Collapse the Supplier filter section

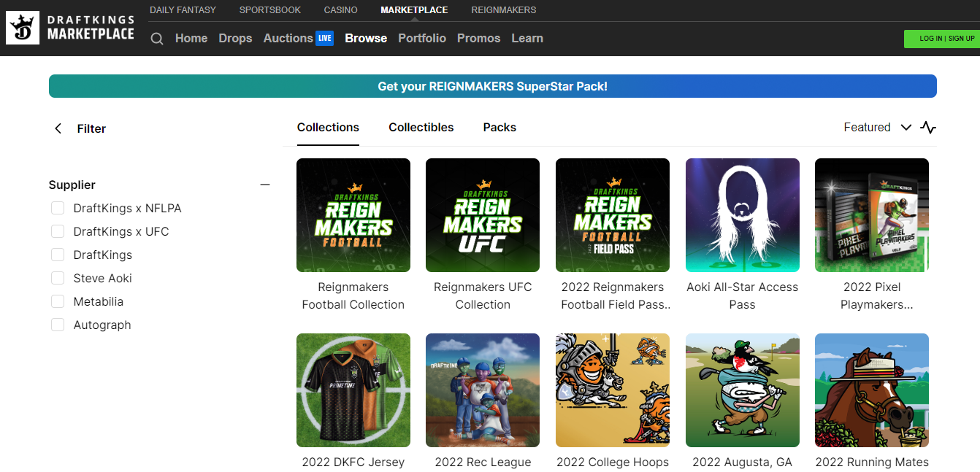265,185
